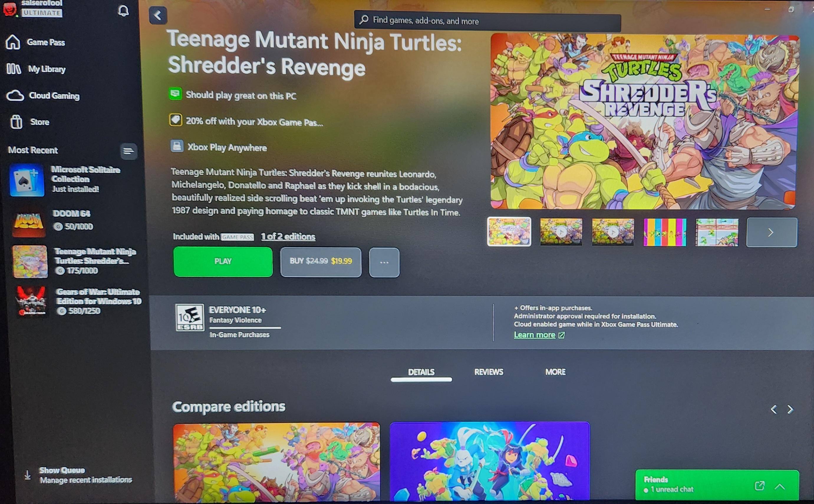
Task: Expand the Friends panel chevron
Action: [x=780, y=486]
